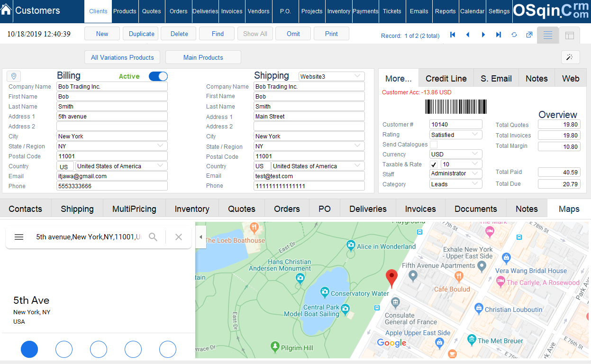Screen dimensions: 591x364
Task: Open the tax rate 10 dropdown
Action: 462,164
